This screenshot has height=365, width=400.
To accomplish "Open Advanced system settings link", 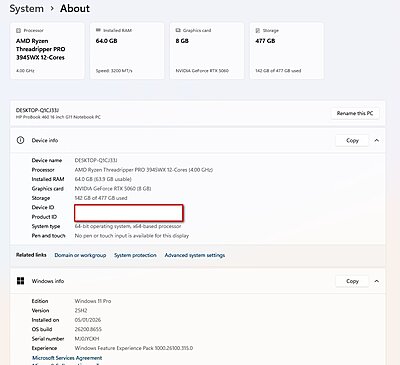I will pos(195,255).
